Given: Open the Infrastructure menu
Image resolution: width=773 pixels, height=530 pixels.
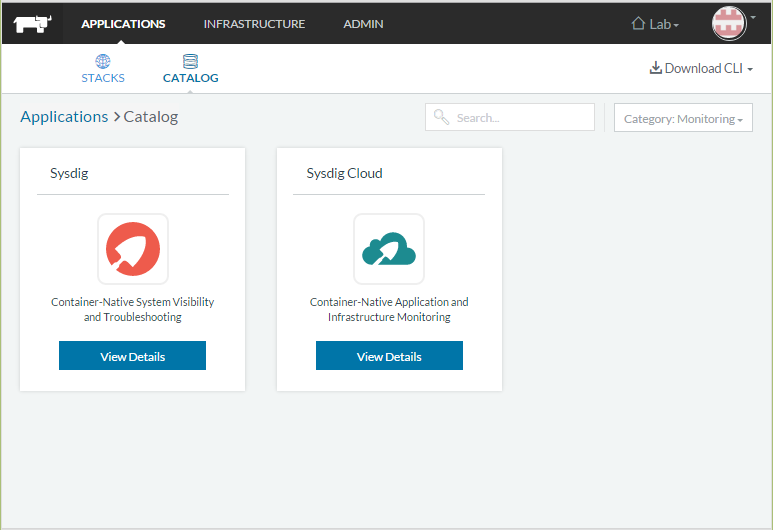Looking at the screenshot, I should click(x=254, y=24).
